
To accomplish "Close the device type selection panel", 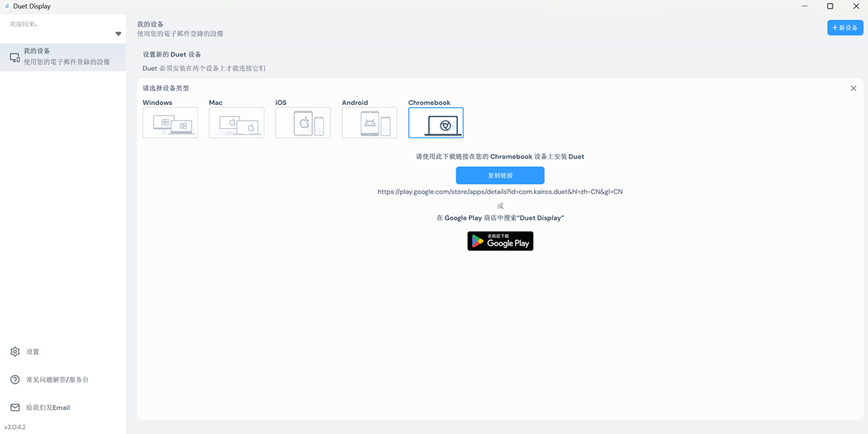I will [854, 88].
